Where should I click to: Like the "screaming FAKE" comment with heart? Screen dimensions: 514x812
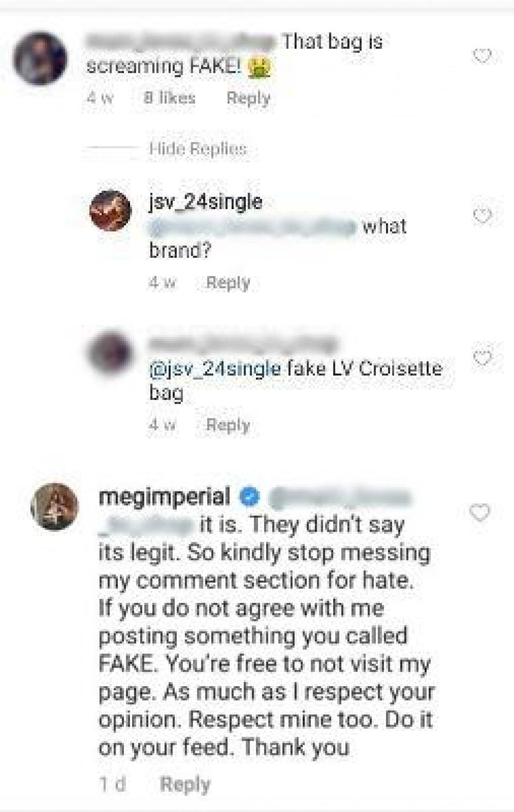tap(482, 56)
